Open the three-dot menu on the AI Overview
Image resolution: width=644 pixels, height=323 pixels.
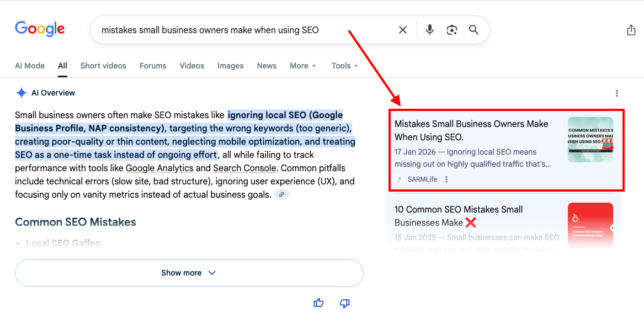tap(616, 93)
